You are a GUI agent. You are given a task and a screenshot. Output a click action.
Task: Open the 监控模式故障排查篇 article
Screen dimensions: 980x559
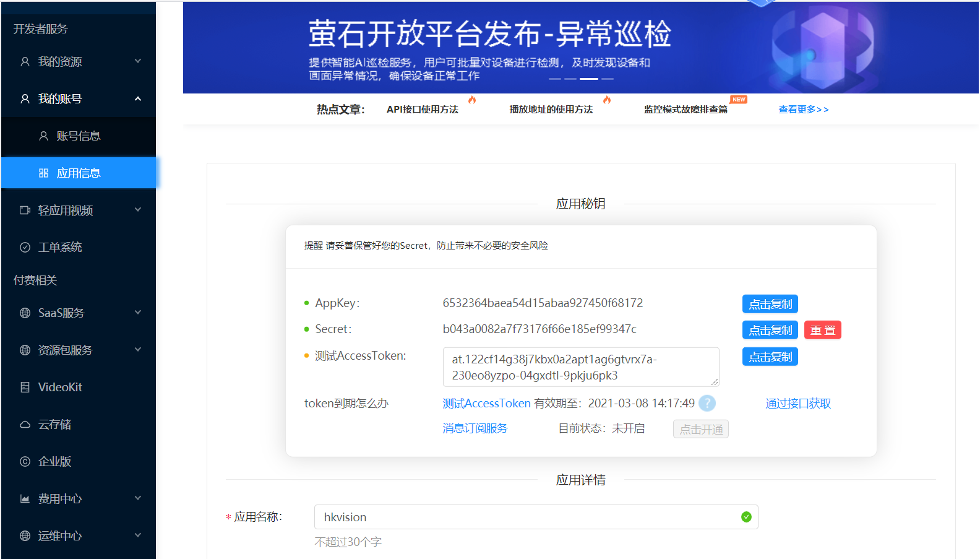click(x=686, y=110)
